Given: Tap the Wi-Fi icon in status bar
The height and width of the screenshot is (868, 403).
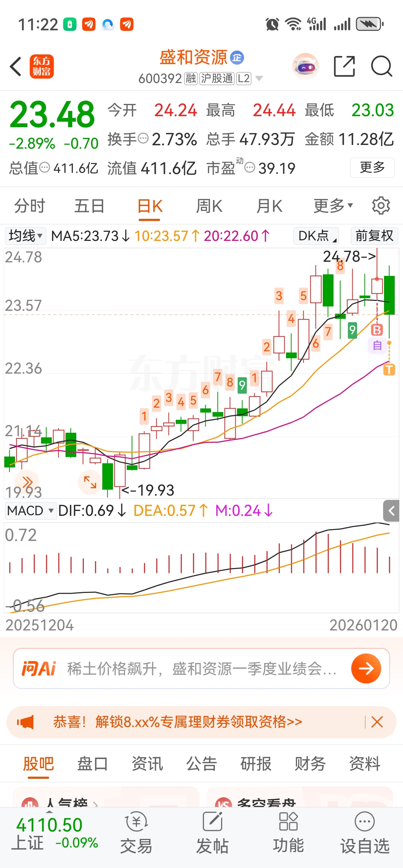Looking at the screenshot, I should tap(293, 24).
